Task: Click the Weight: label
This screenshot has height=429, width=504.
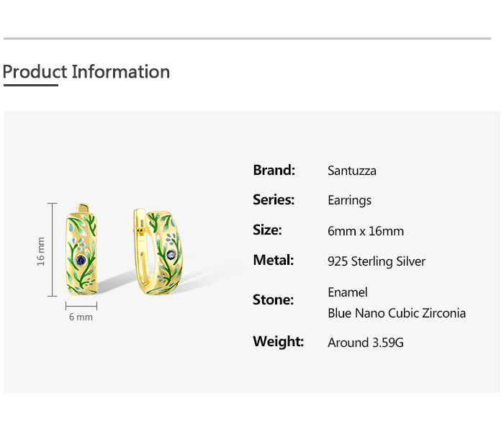Action: (278, 342)
